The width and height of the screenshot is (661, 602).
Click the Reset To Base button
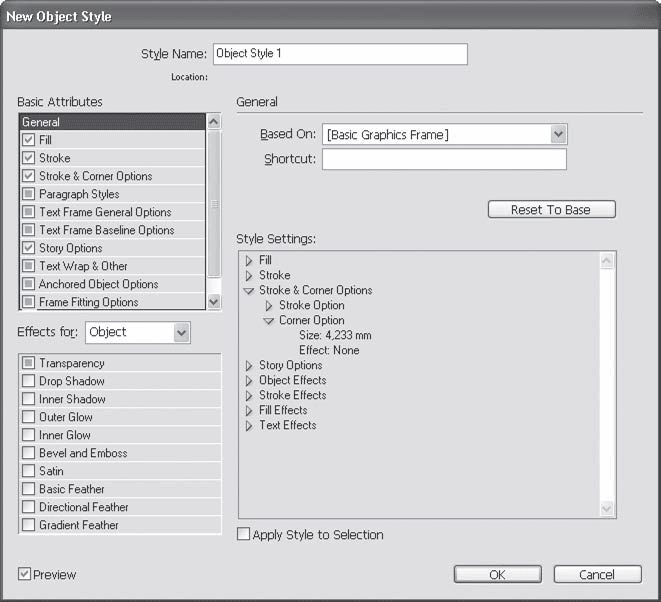551,210
